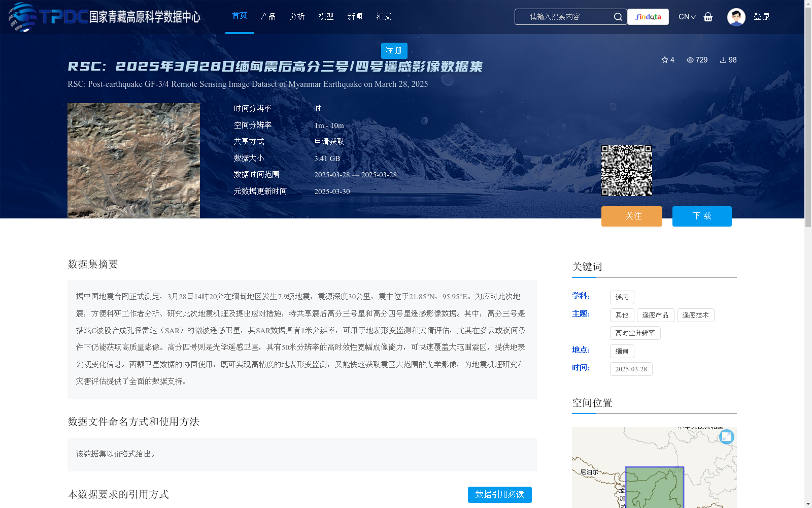
Task: Select the 遥感 discipline keyword tag
Action: [x=622, y=298]
